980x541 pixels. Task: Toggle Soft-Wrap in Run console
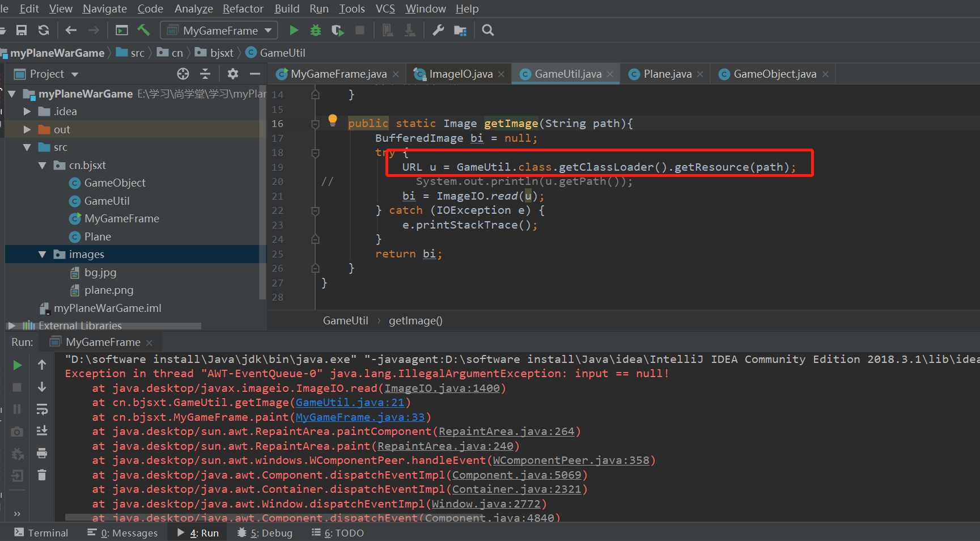point(42,409)
